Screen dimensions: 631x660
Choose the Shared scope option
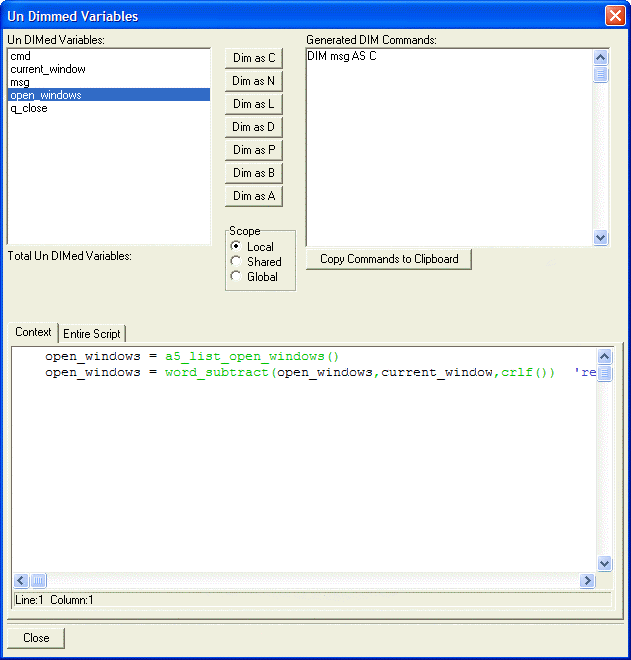[x=256, y=261]
